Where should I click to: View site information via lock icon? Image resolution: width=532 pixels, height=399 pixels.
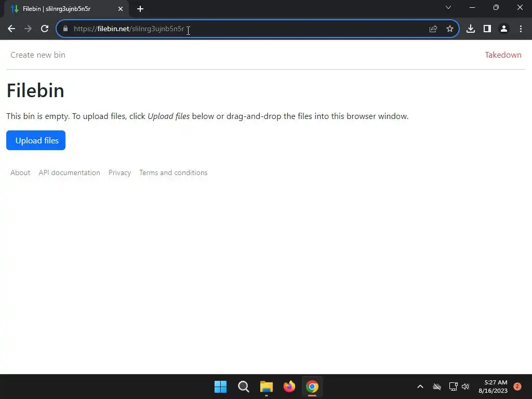point(65,29)
